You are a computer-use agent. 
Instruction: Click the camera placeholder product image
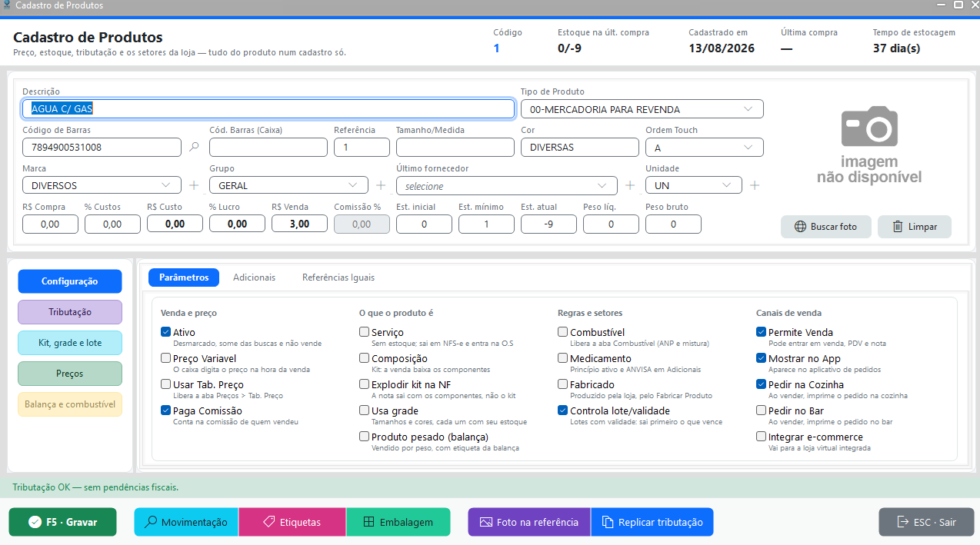point(869,145)
